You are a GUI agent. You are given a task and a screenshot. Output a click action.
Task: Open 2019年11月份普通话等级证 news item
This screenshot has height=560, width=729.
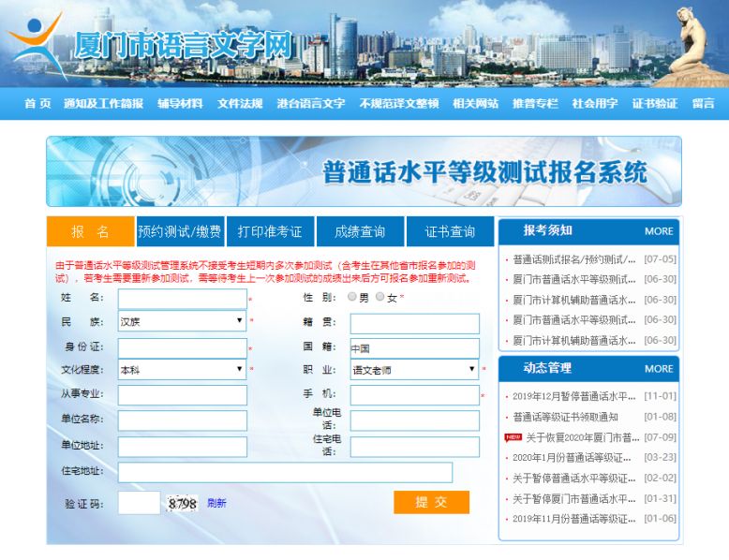pos(573,519)
